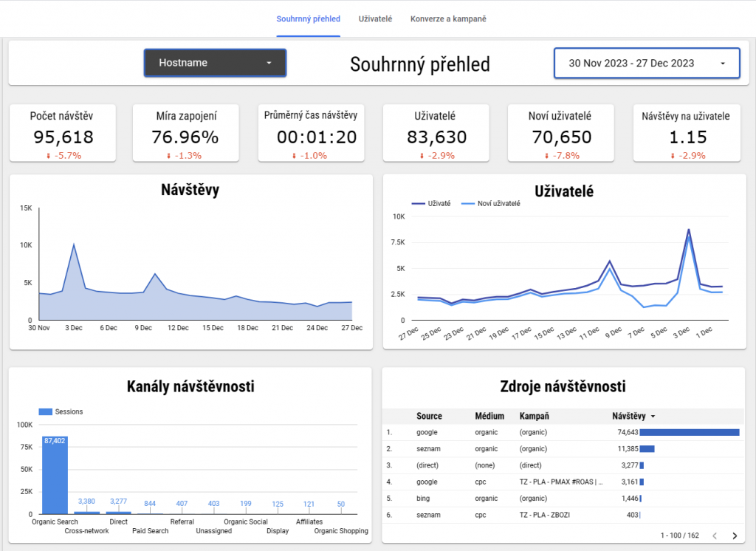
Task: Click the sort arrow beside Návštěvy column header
Action: [x=653, y=417]
